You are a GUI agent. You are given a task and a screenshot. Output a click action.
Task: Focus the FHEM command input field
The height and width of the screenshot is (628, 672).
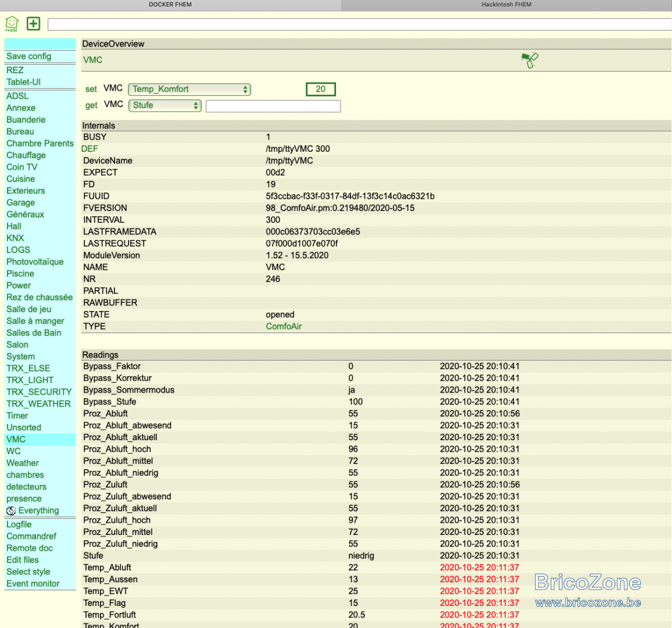pos(360,24)
